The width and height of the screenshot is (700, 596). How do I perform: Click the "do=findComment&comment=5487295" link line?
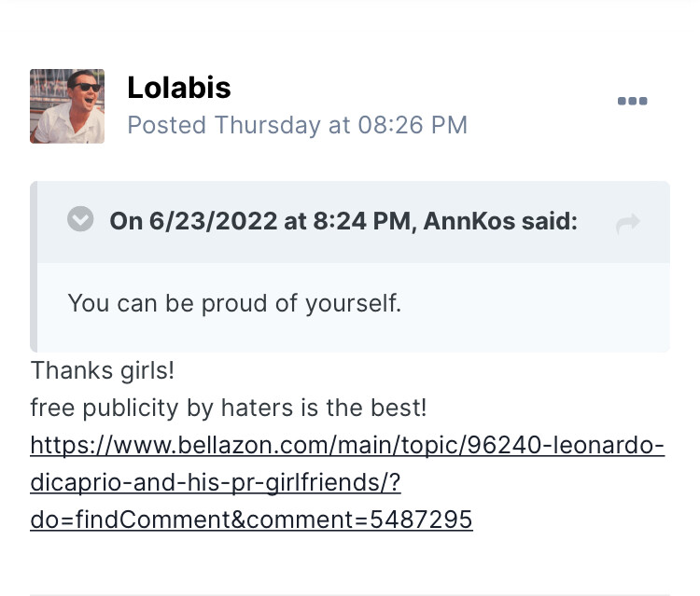[x=251, y=520]
